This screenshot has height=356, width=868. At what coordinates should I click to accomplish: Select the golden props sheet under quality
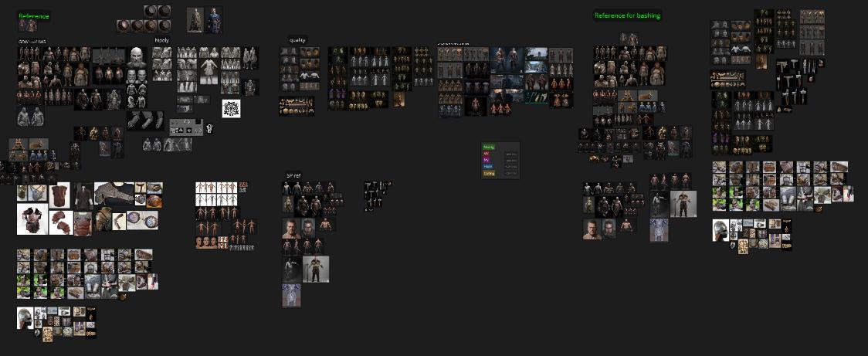point(297,105)
